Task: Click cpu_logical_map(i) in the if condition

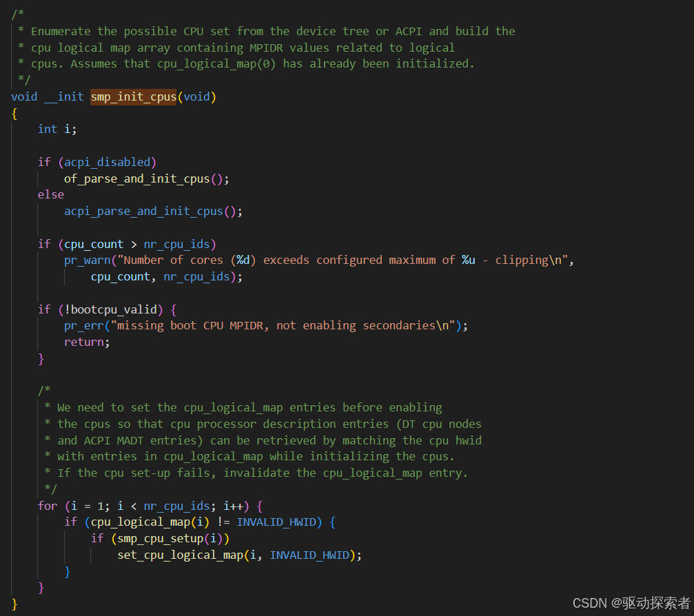Action: click(x=150, y=522)
